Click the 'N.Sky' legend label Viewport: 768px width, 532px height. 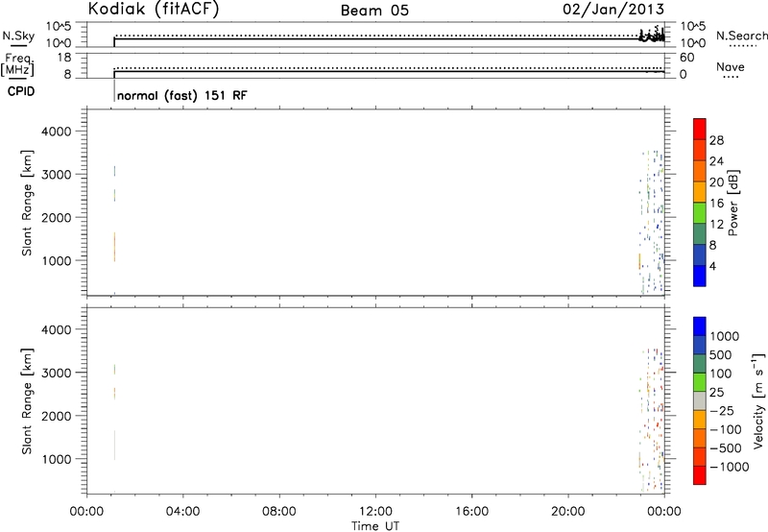(x=18, y=36)
